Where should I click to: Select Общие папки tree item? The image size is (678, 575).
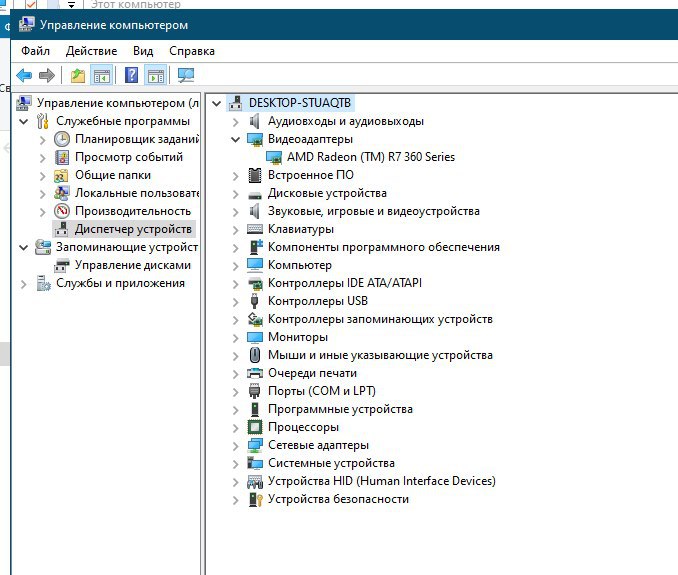point(113,175)
